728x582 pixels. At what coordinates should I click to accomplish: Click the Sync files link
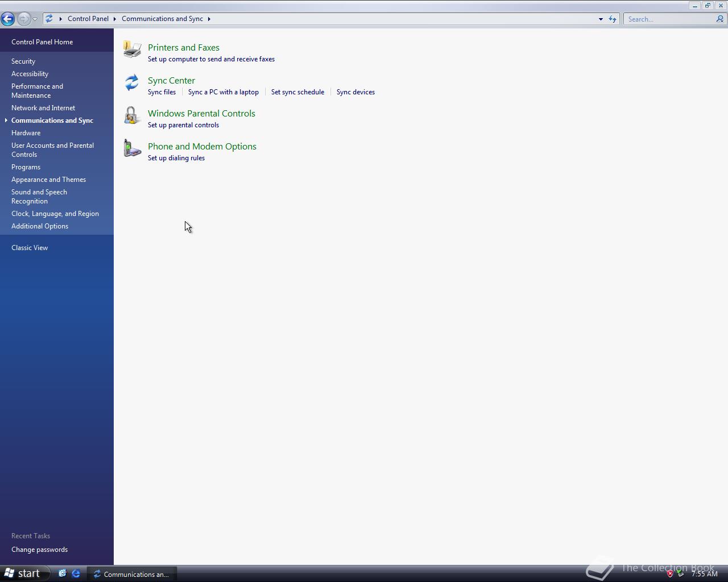(162, 92)
